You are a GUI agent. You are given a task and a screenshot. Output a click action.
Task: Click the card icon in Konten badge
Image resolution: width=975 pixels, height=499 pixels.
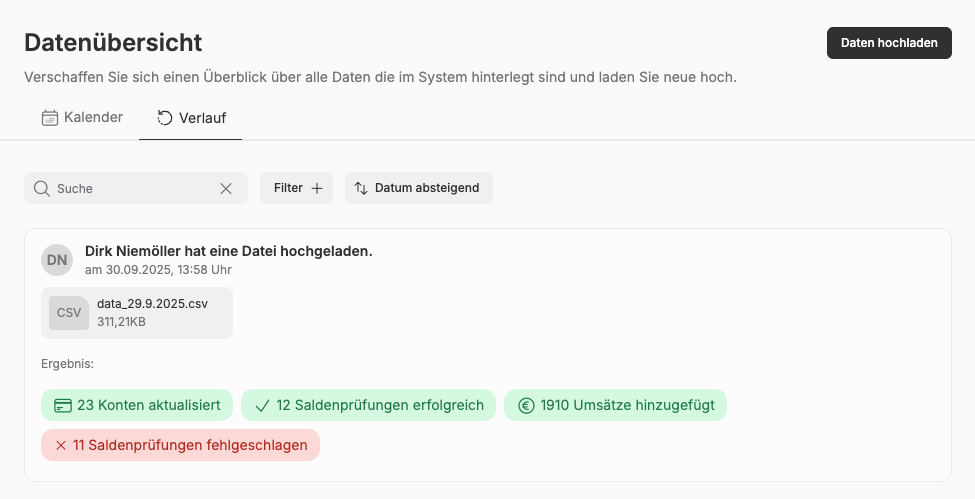(x=63, y=405)
